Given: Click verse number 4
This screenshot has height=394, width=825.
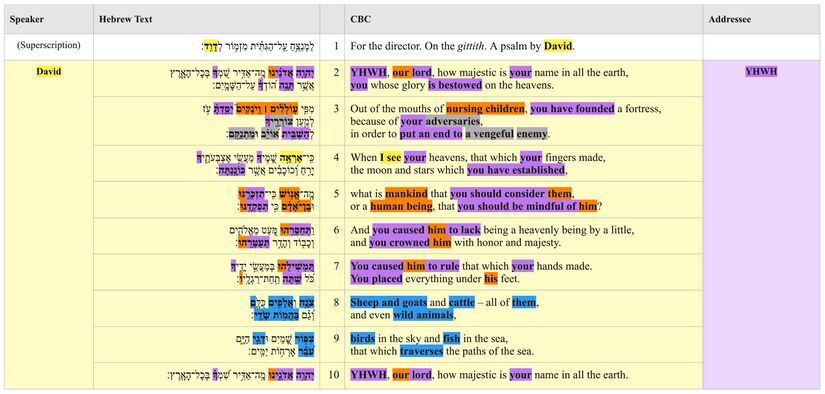Looking at the screenshot, I should (336, 157).
